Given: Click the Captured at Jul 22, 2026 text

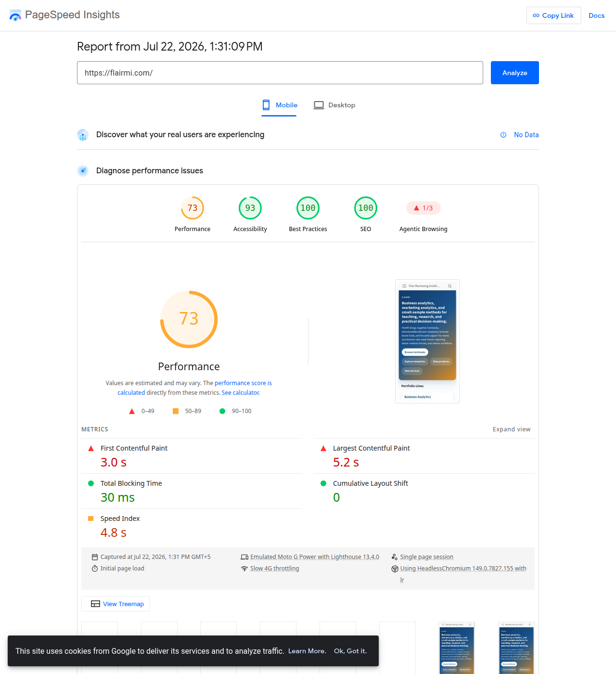Looking at the screenshot, I should (155, 557).
